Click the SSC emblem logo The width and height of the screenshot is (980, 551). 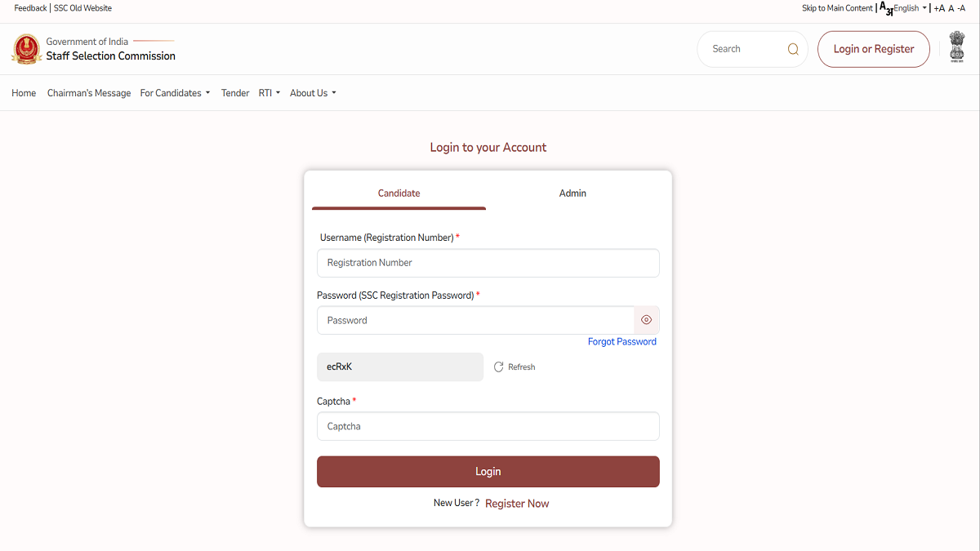pos(26,48)
